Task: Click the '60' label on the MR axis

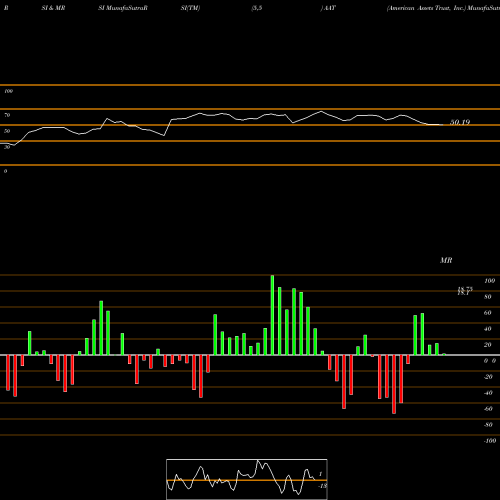Action: tap(488, 313)
